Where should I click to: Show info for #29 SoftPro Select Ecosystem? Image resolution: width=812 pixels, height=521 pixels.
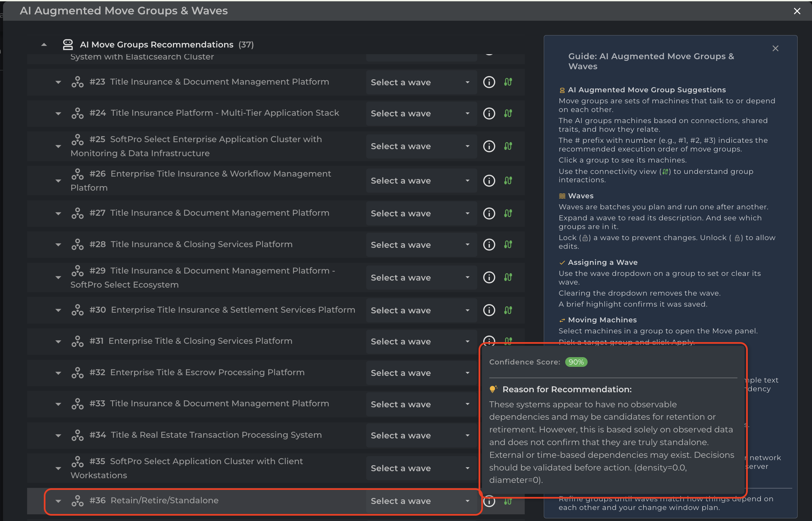coord(489,278)
